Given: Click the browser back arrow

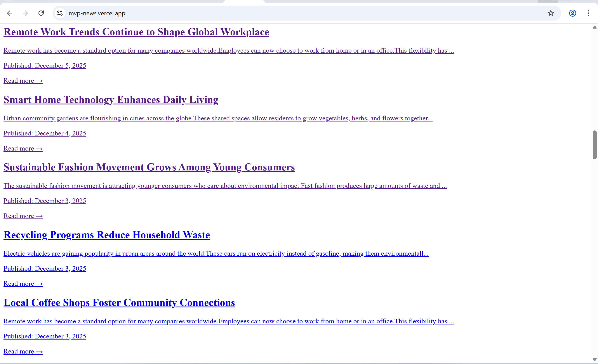Looking at the screenshot, I should coord(10,13).
